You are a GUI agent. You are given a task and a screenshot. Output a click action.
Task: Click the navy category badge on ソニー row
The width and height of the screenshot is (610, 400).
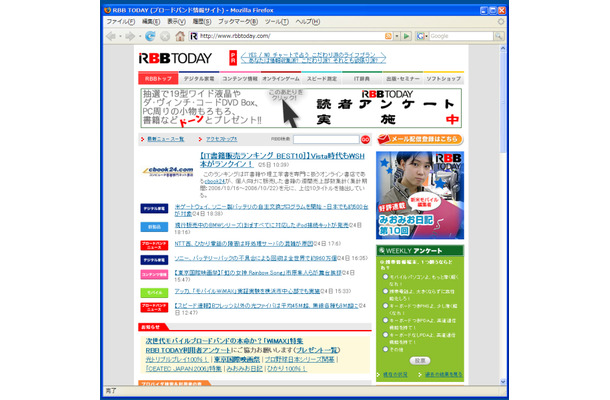[x=154, y=260]
